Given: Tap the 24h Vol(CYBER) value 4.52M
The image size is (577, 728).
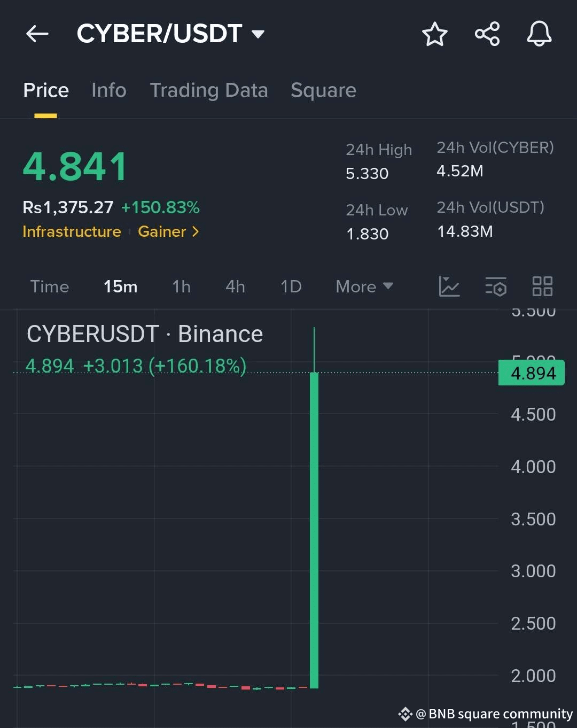Looking at the screenshot, I should pos(460,171).
